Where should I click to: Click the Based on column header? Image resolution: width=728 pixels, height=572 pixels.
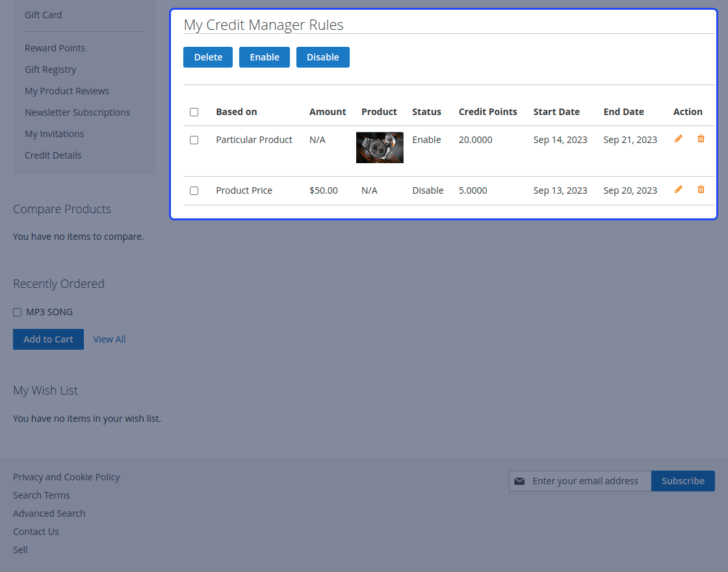[237, 112]
